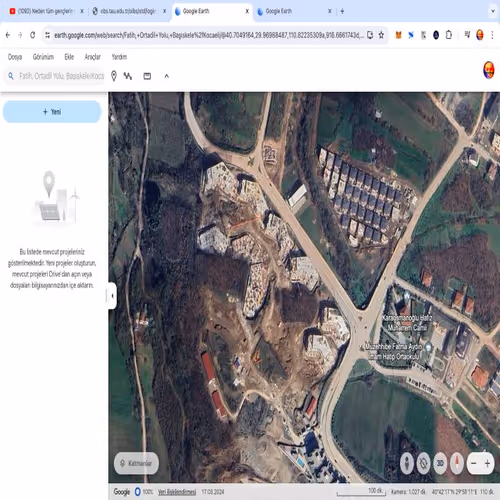Open the Katmanlar layers panel
This screenshot has height=500, width=500.
(136, 463)
